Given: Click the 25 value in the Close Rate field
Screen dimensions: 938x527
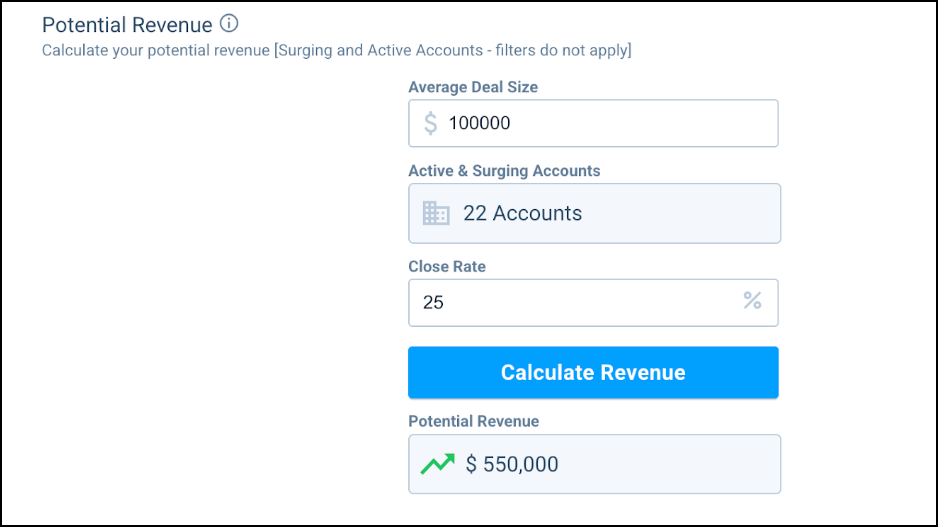Looking at the screenshot, I should click(433, 302).
